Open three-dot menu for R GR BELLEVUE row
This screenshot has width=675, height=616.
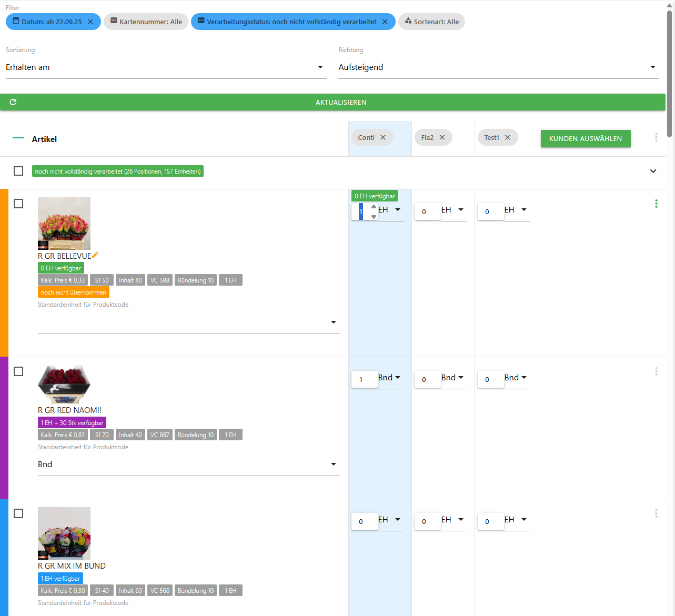pos(656,204)
